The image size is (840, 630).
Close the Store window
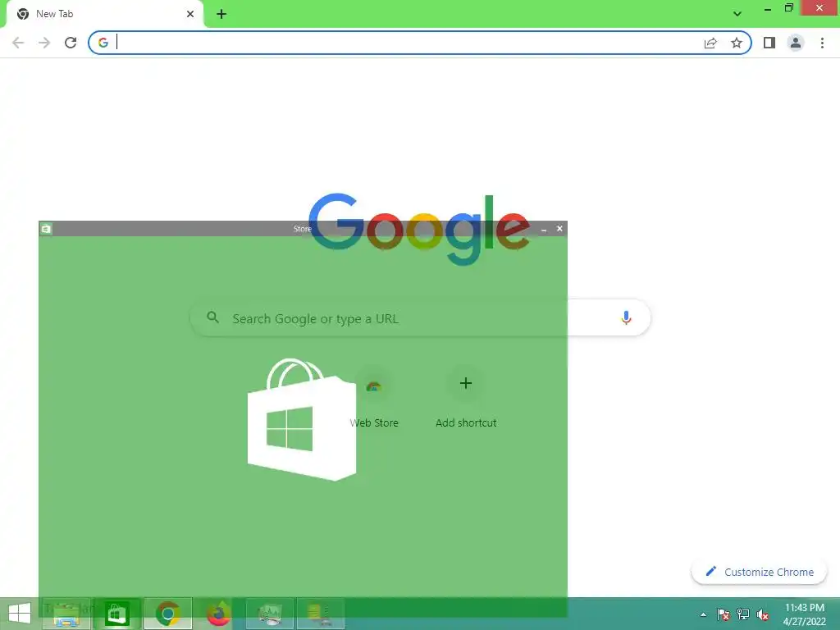[559, 229]
